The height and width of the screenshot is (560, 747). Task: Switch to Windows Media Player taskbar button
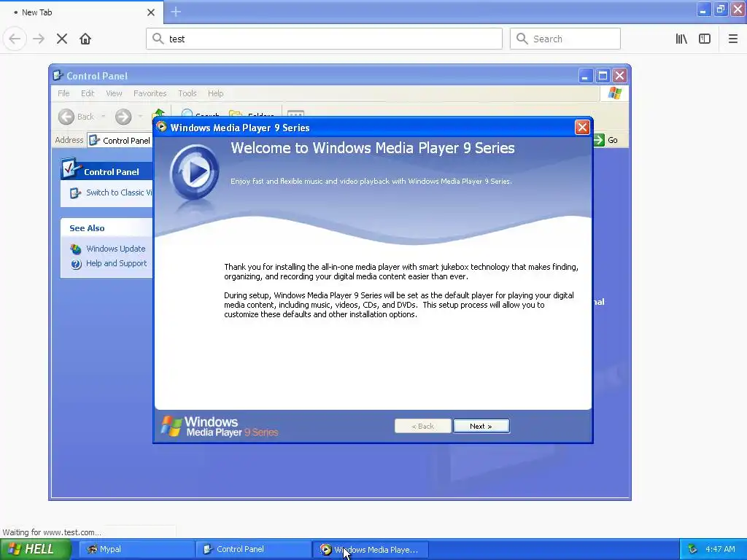click(x=370, y=549)
